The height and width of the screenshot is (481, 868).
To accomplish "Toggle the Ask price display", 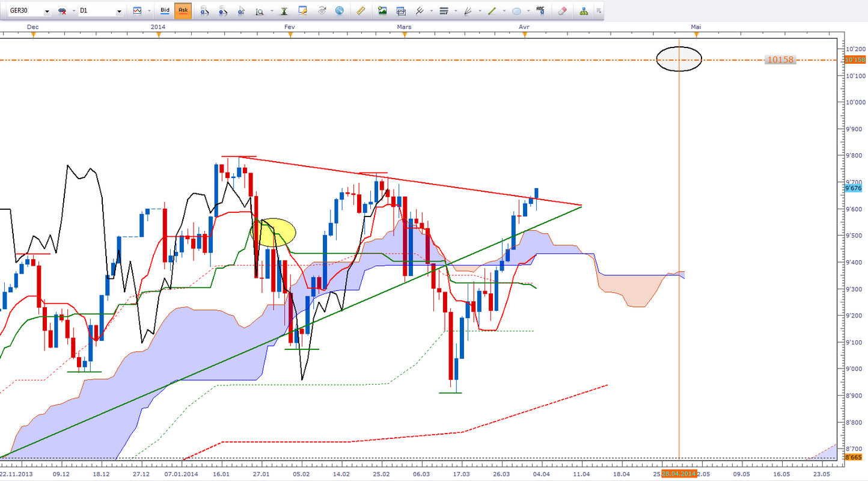I will click(183, 11).
